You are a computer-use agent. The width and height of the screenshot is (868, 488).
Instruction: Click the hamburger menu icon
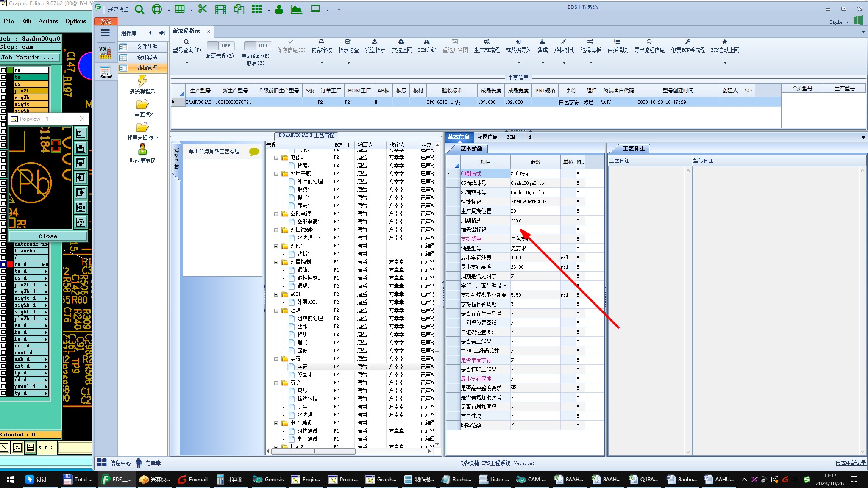pos(105,33)
